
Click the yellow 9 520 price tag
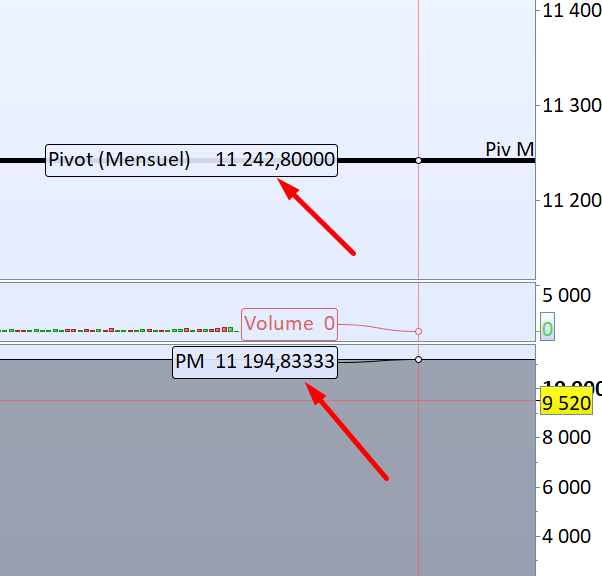click(566, 403)
